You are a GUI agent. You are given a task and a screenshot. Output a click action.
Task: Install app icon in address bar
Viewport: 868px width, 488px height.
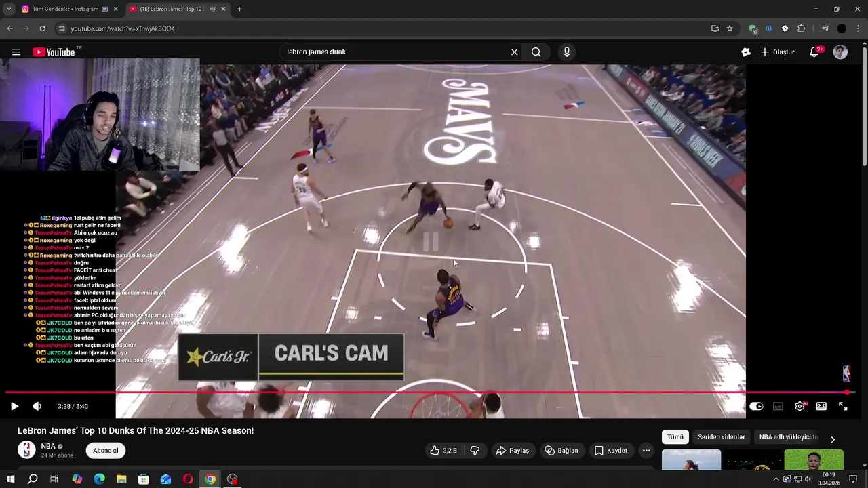click(715, 28)
